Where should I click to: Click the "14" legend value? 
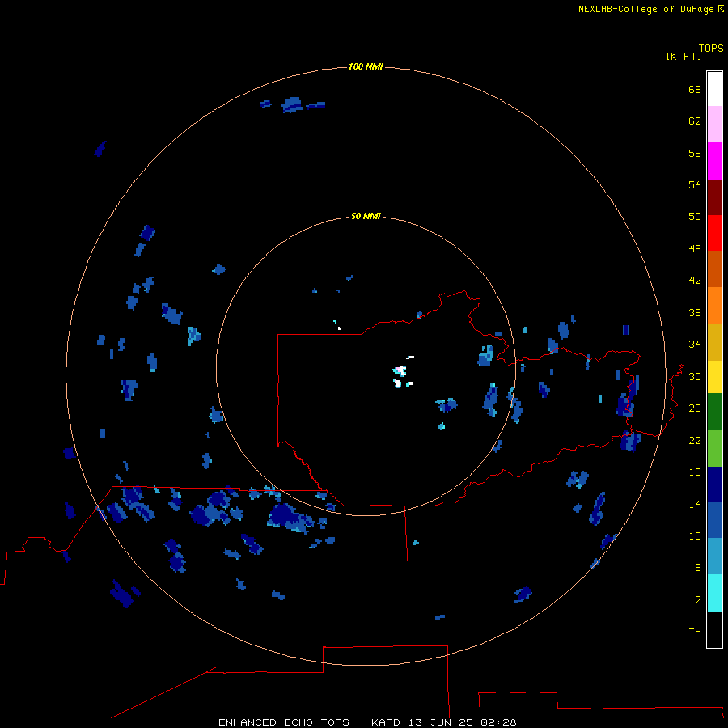tap(695, 504)
